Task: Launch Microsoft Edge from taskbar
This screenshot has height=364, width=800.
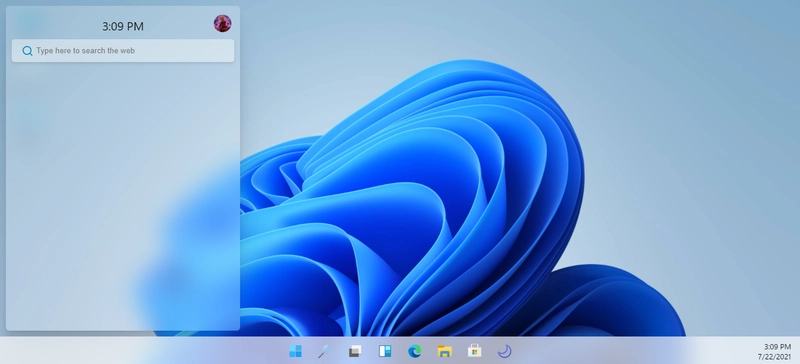Action: 415,351
